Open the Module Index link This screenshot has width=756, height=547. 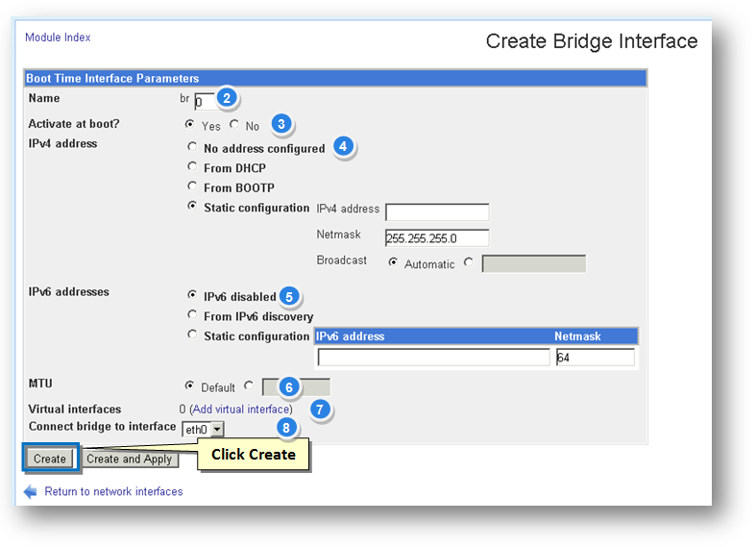(x=58, y=37)
